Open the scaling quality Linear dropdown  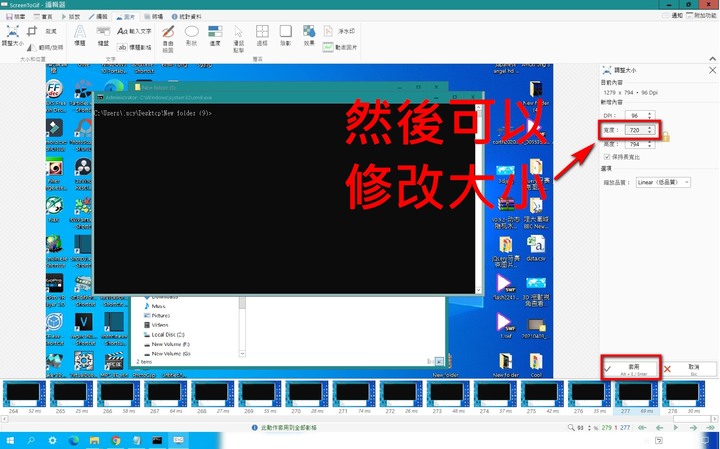[663, 182]
